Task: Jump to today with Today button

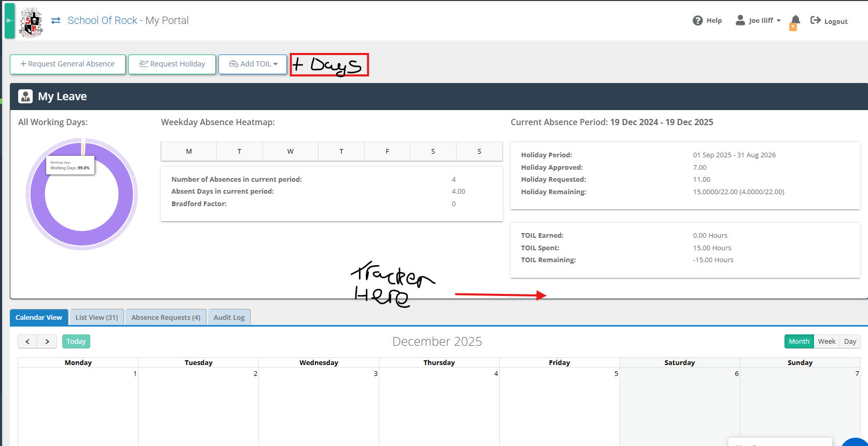Action: [x=76, y=341]
